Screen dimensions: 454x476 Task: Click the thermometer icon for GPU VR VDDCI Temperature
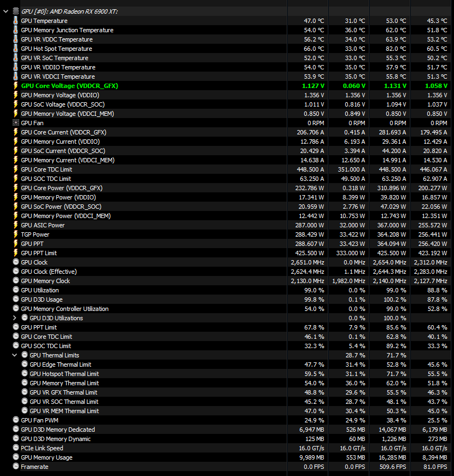point(16,77)
